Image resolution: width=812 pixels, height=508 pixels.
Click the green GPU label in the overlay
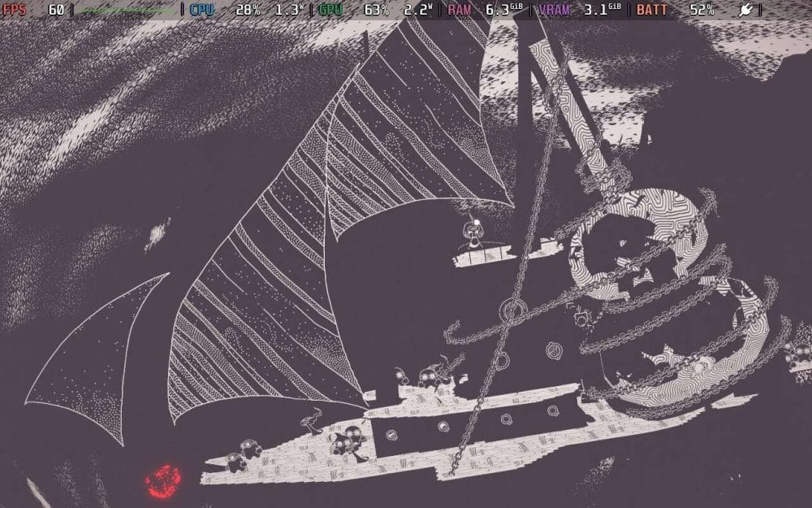pyautogui.click(x=330, y=10)
